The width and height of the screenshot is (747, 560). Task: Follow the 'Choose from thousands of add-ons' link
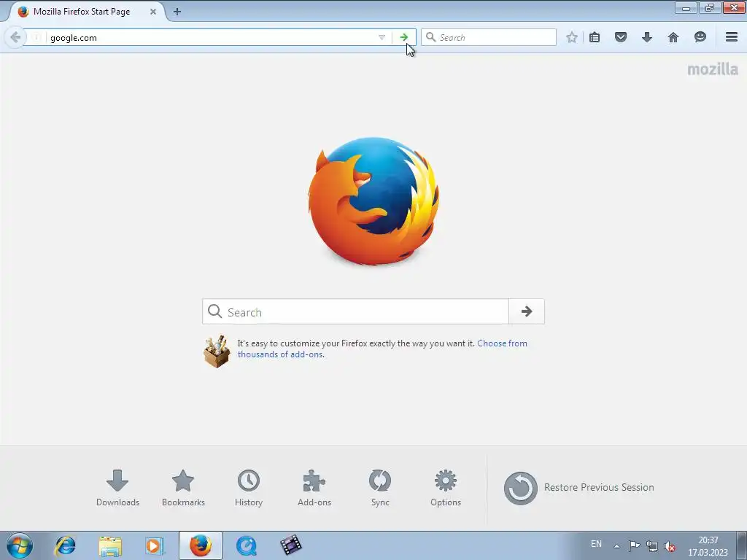point(382,349)
